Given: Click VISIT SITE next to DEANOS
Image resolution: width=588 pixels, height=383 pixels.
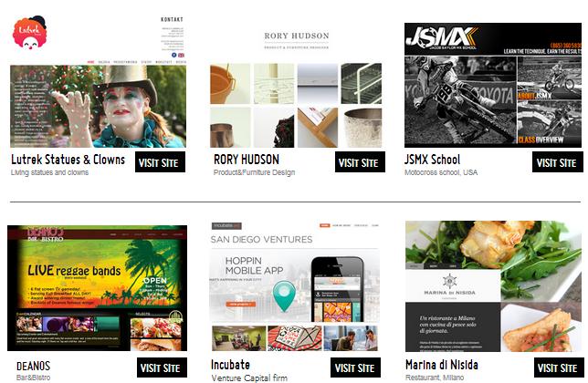Looking at the screenshot, I should pyautogui.click(x=162, y=367).
